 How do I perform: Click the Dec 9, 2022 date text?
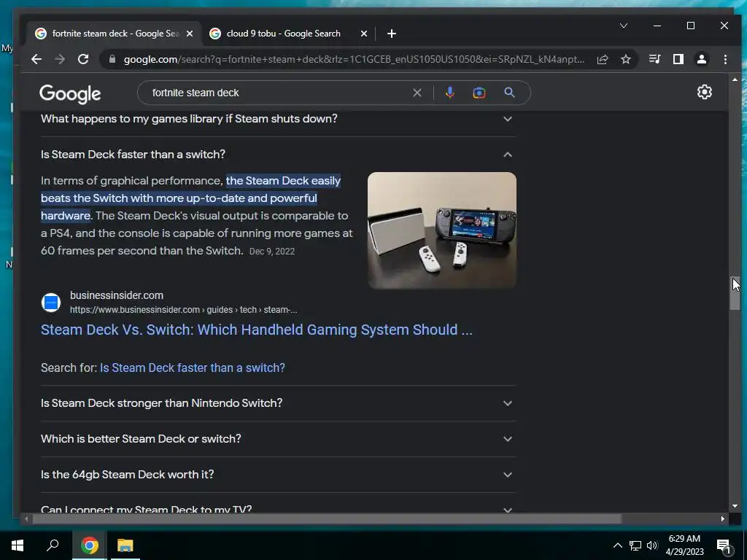[272, 252]
